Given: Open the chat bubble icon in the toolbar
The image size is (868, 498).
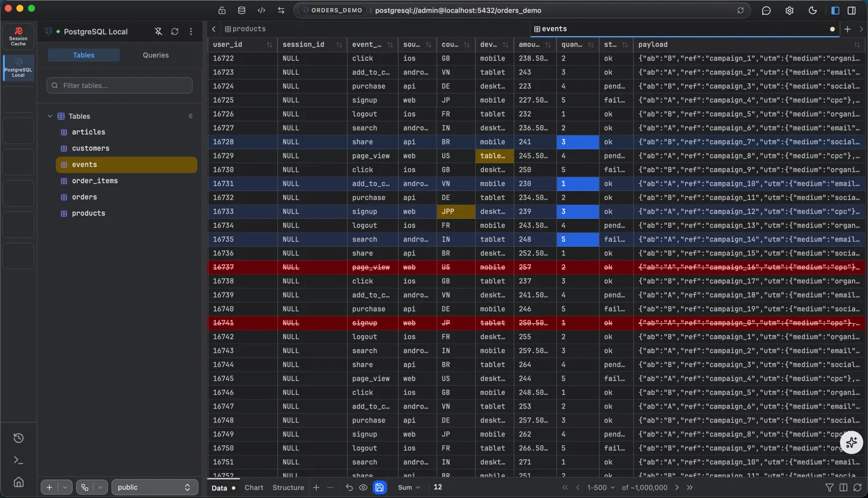Looking at the screenshot, I should click(766, 10).
